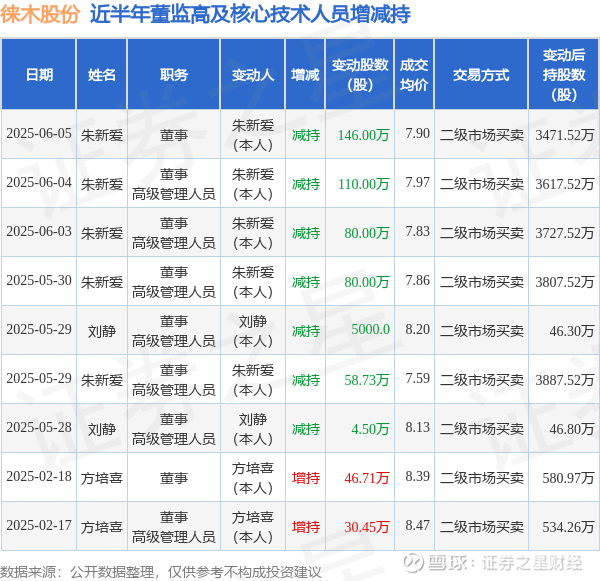Image resolution: width=600 pixels, height=581 pixels.
Task: Click 减持 in the 2025-06-05 row
Action: coord(306,135)
